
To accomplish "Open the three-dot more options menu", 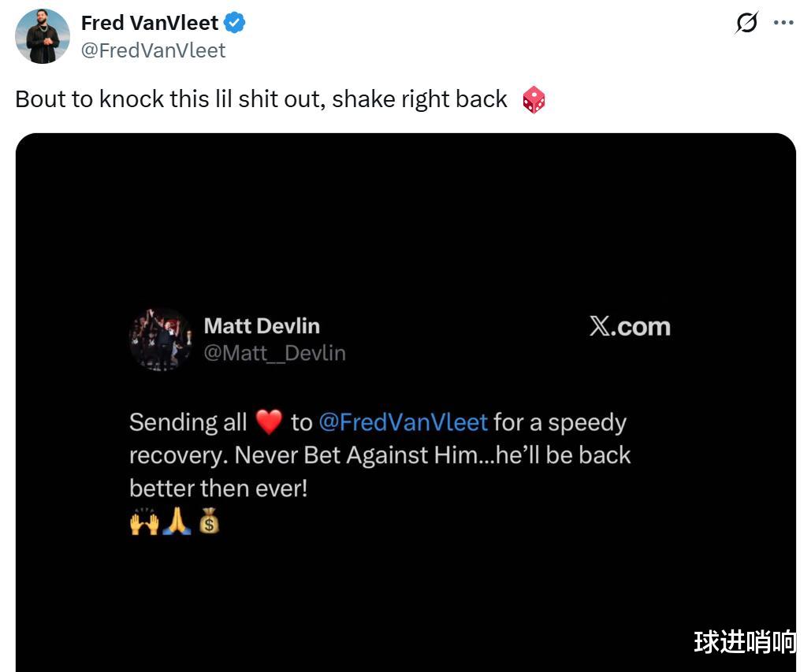I will (x=783, y=22).
